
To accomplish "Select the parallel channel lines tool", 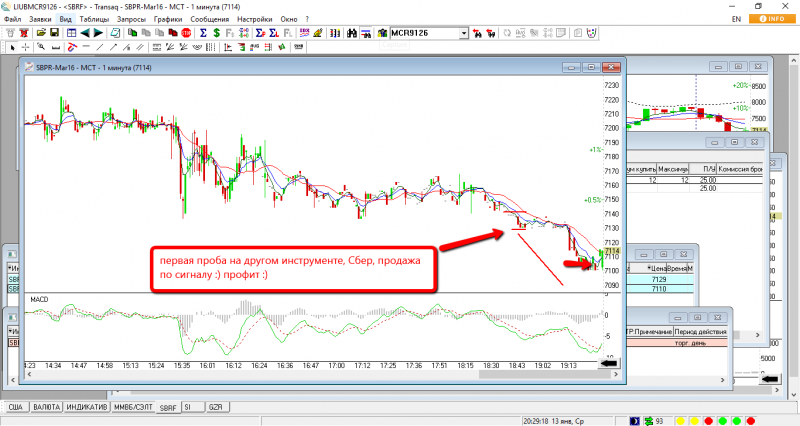I will (x=140, y=47).
